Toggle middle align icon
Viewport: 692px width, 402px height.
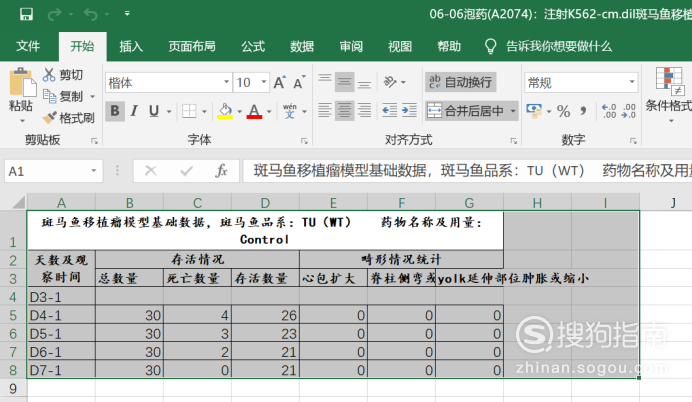pyautogui.click(x=344, y=82)
